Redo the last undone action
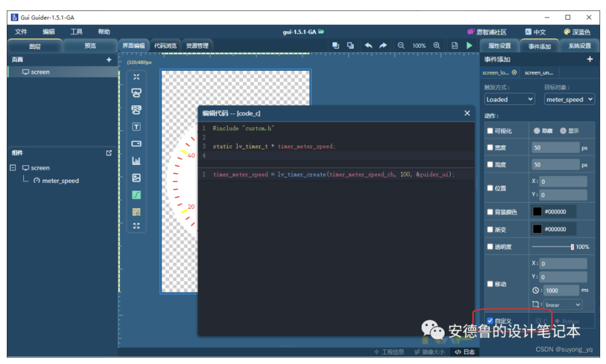The image size is (606, 364). point(383,46)
